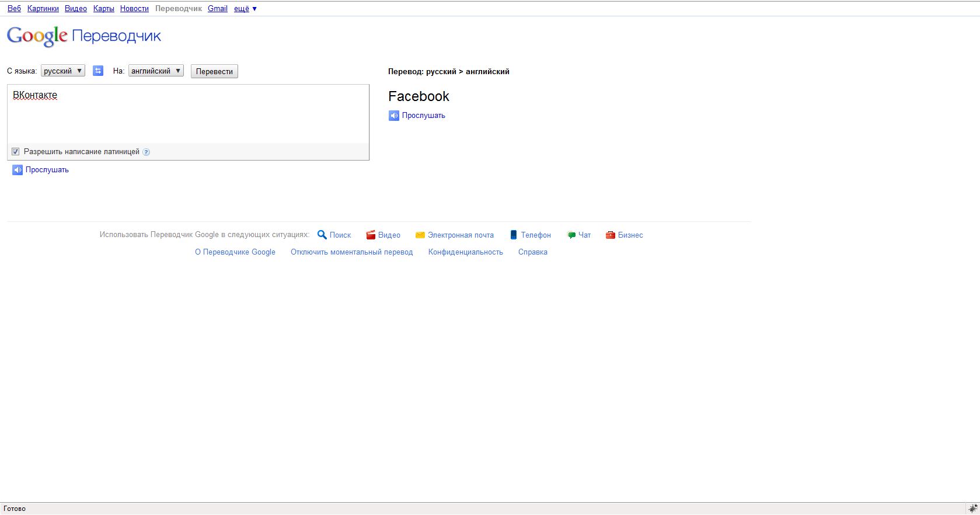Screen dimensions: 980x515
Task: Click the Поиск magnifier icon
Action: (x=322, y=235)
